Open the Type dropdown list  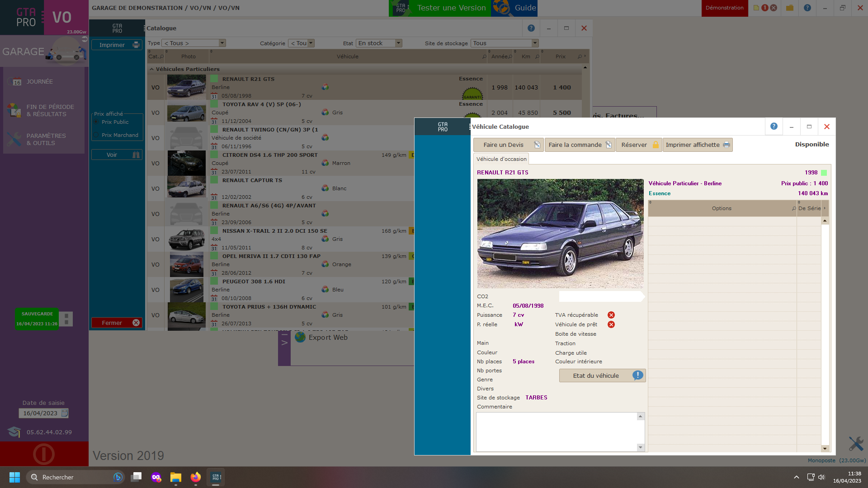222,43
